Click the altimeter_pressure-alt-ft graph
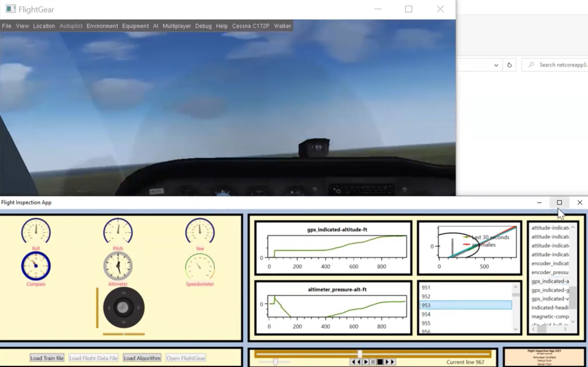This screenshot has width=588, height=367. 333,308
